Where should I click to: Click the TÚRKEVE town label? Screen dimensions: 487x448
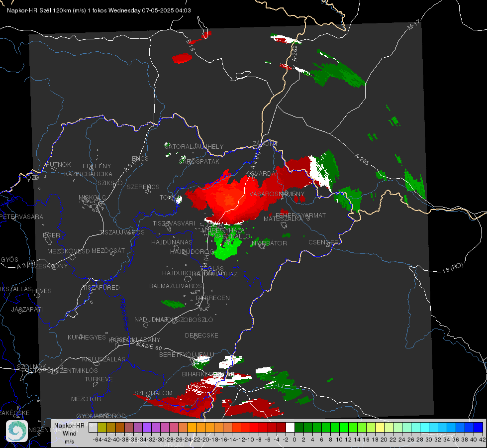coord(98,379)
